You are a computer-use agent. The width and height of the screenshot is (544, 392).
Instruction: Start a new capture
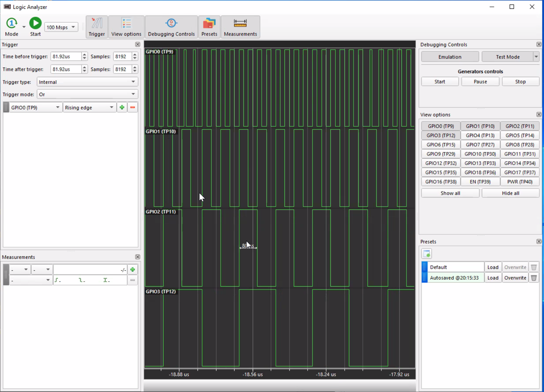coord(35,23)
